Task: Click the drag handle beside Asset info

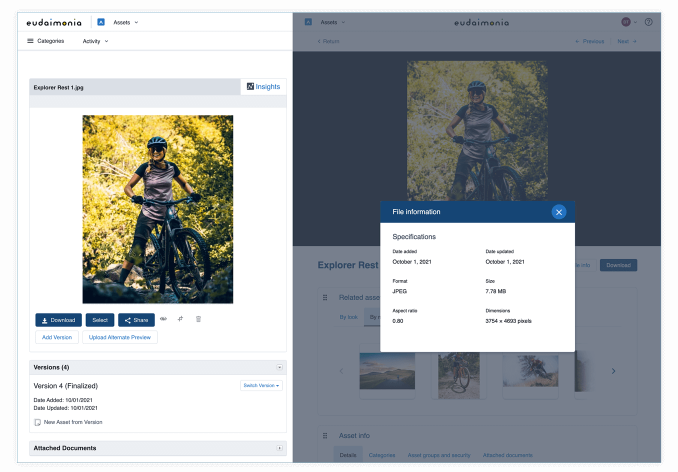Action: [x=325, y=436]
